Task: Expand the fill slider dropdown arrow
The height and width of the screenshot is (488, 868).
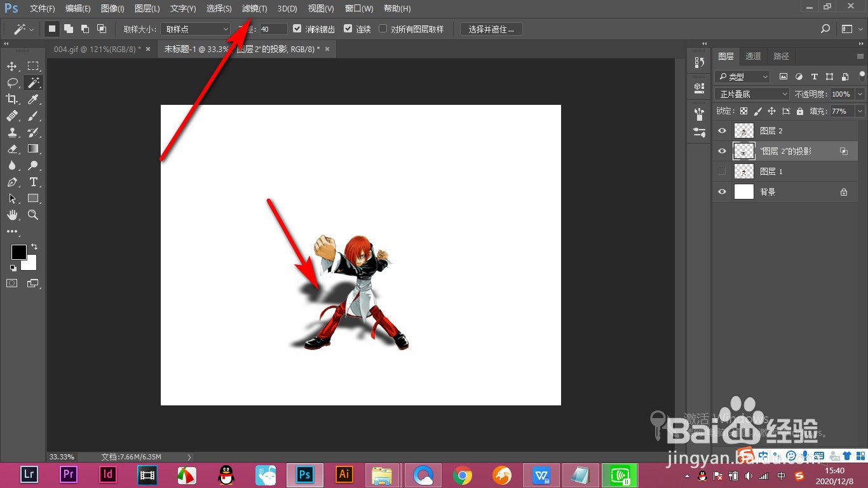Action: (860, 111)
